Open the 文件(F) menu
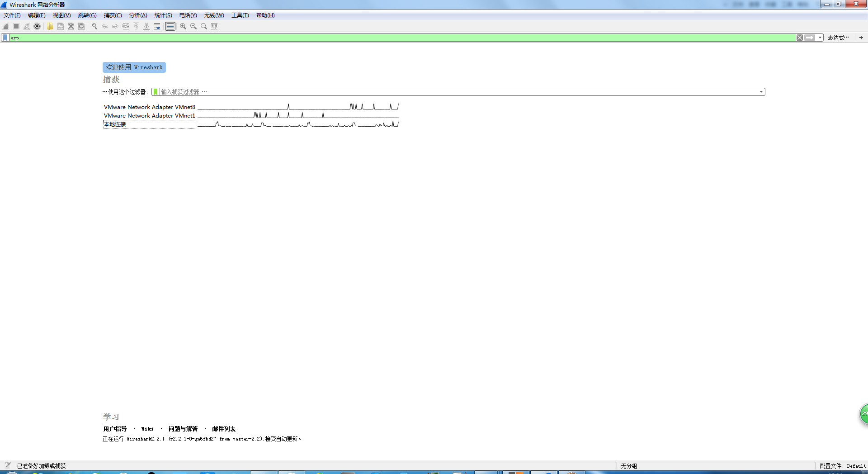Image resolution: width=868 pixels, height=474 pixels. (x=12, y=15)
